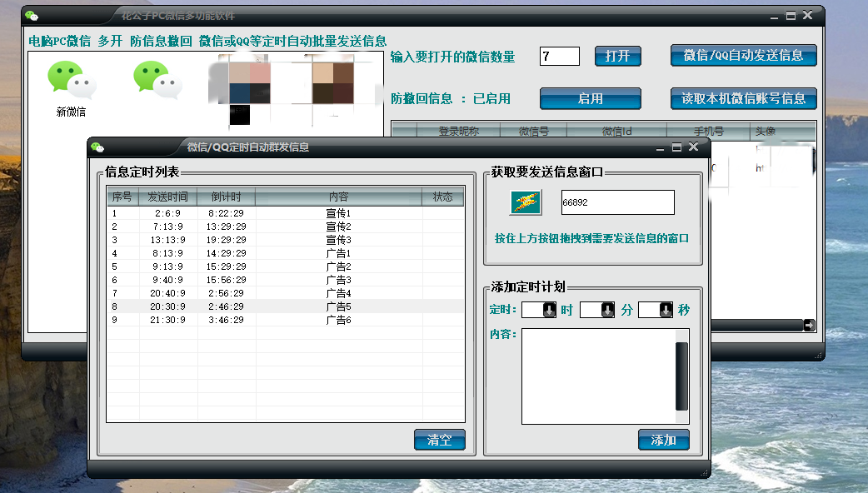Viewport: 868px width, 493px height.
Task: Select row 8 with content 广告5
Action: click(286, 306)
